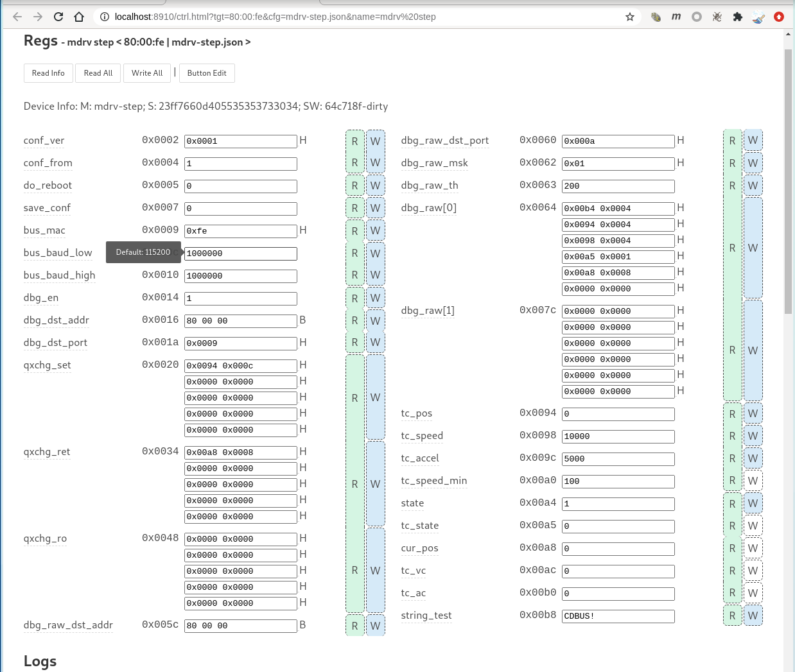
Task: Bookmark this page with the star icon
Action: point(630,17)
